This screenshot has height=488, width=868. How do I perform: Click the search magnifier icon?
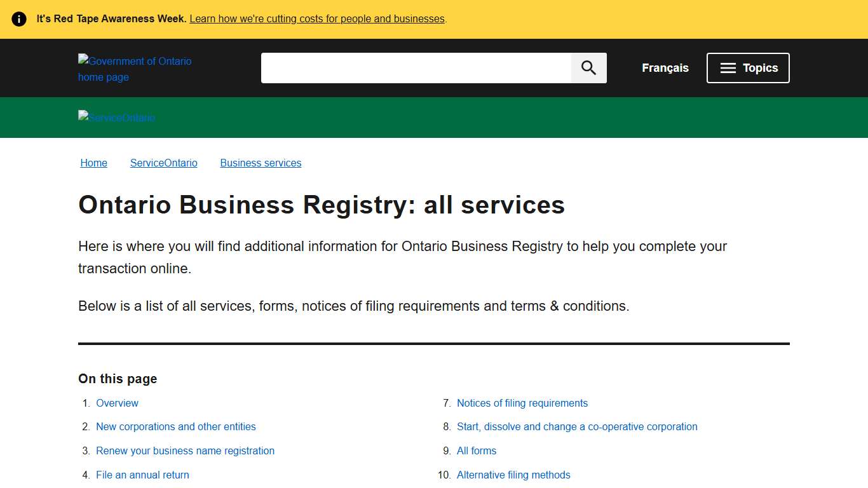click(588, 67)
